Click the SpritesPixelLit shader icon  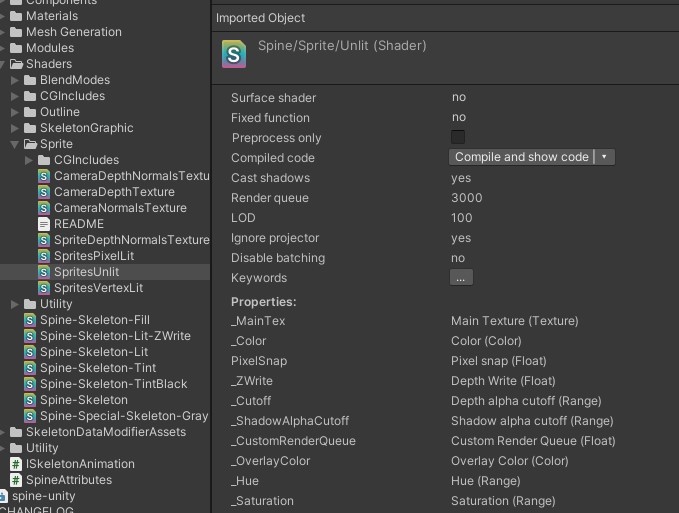(x=44, y=256)
